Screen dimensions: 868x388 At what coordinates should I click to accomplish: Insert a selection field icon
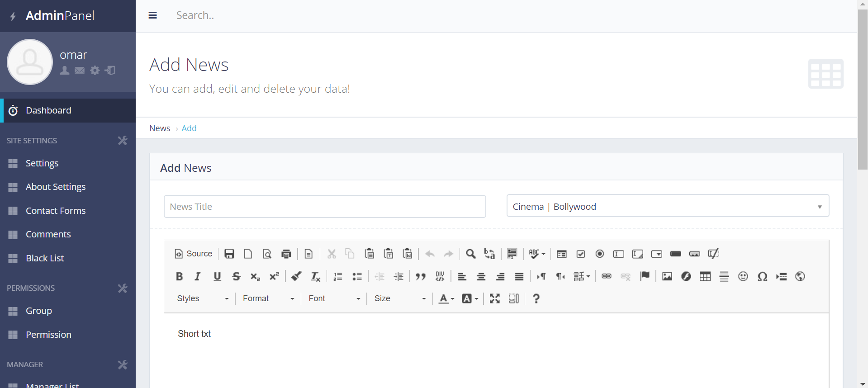[657, 254]
